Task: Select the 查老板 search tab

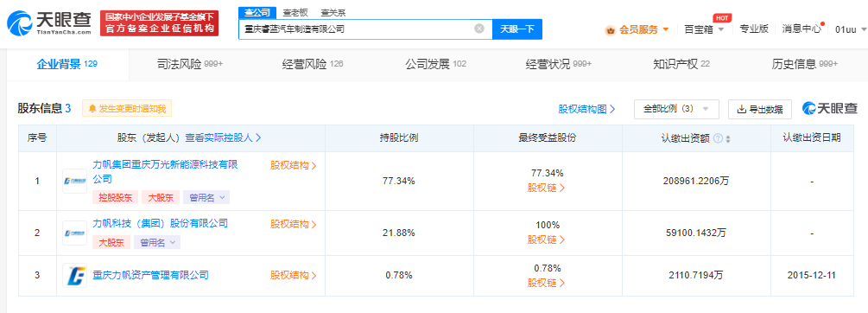Action: [x=295, y=13]
